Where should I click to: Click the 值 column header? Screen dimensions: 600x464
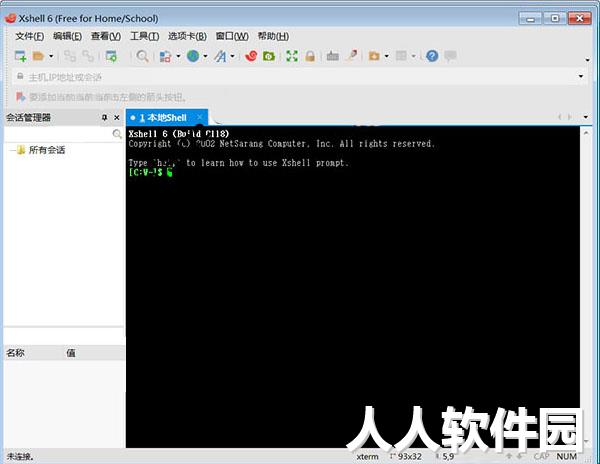tap(71, 353)
